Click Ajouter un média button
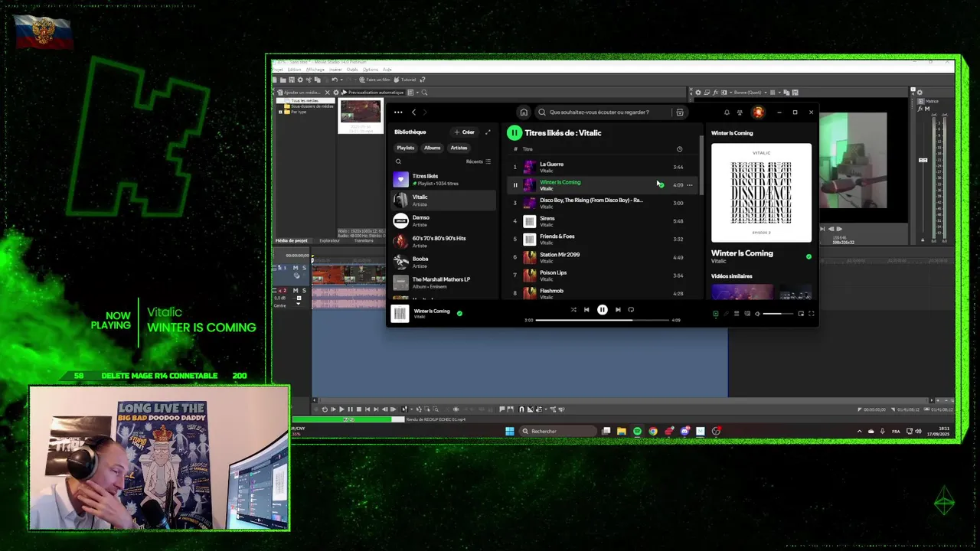Screen dimensions: 980x551 (x=300, y=93)
